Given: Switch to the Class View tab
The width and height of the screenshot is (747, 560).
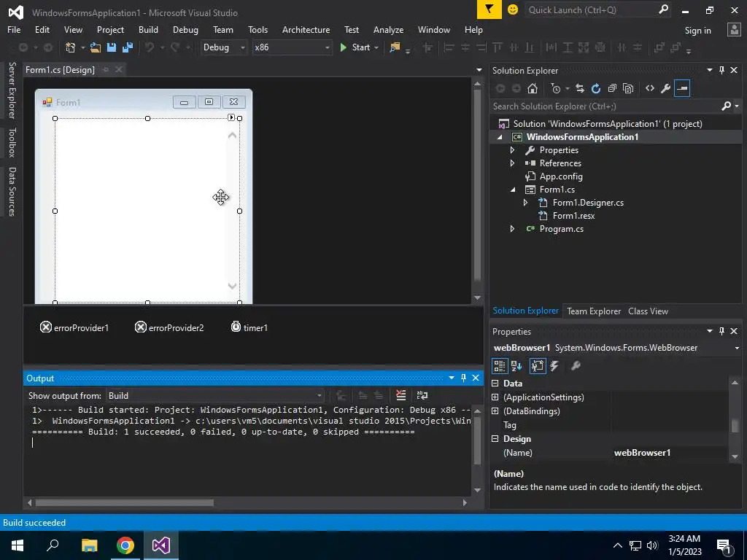Looking at the screenshot, I should (x=648, y=311).
